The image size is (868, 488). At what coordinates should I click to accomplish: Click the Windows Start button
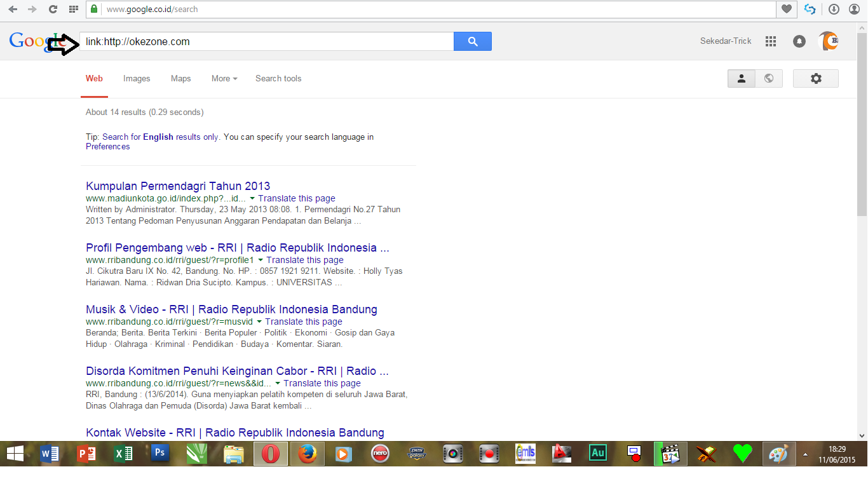coord(15,454)
